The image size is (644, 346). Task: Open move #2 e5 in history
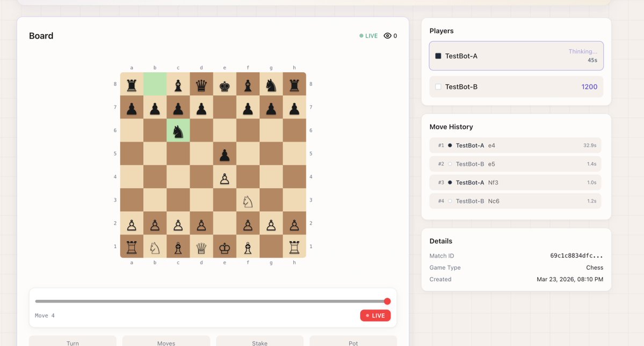click(x=516, y=164)
